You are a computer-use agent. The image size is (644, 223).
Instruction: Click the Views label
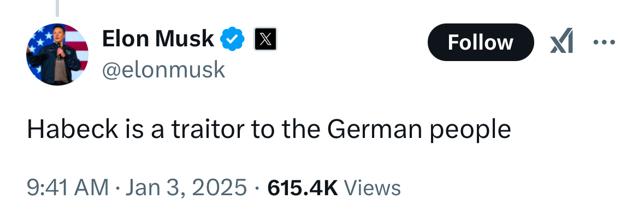point(374,188)
